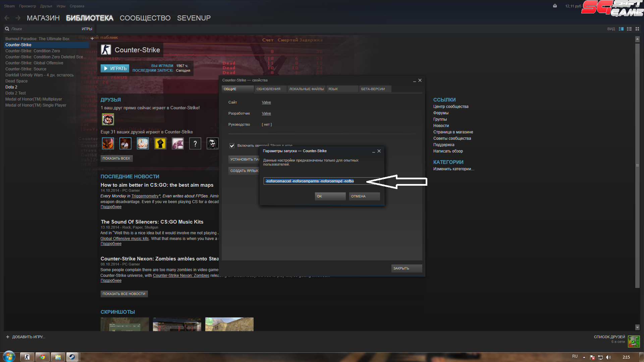Click the back navigation arrow
Image resolution: width=644 pixels, height=362 pixels.
tap(7, 18)
